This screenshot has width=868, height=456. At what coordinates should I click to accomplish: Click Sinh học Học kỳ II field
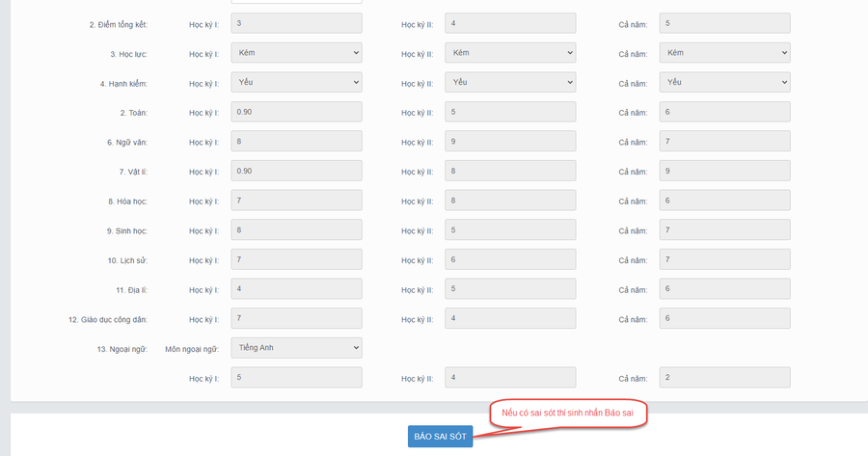[510, 229]
